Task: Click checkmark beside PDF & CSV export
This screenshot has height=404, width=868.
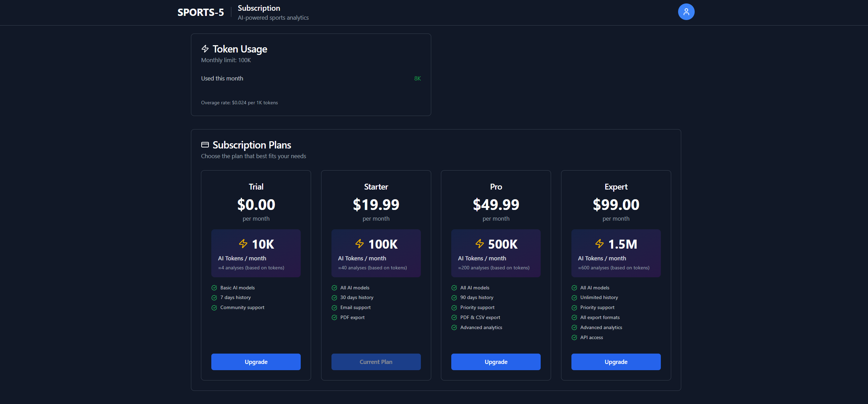Action: (x=454, y=318)
